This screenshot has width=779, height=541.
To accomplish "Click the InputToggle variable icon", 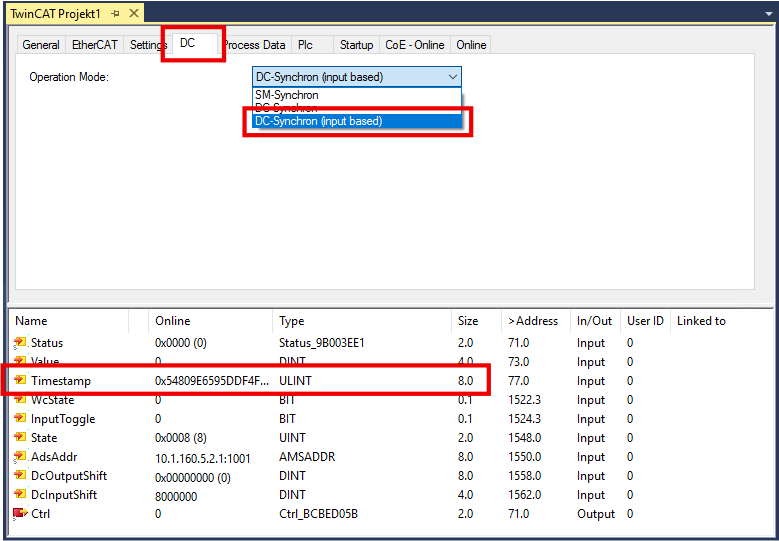I will 19,419.
